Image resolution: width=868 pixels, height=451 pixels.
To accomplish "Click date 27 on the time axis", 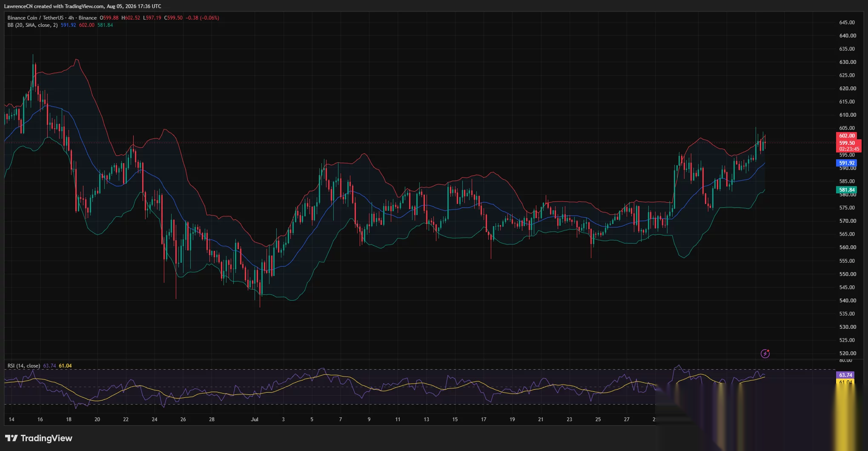I will pyautogui.click(x=627, y=419).
